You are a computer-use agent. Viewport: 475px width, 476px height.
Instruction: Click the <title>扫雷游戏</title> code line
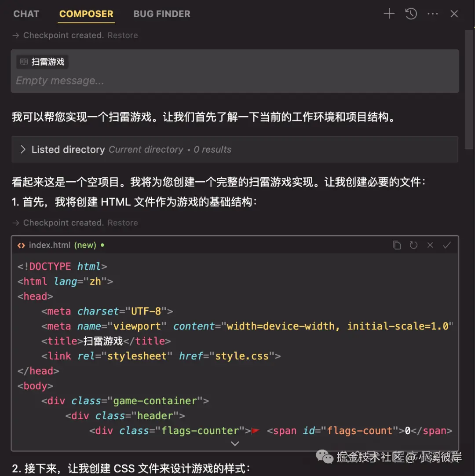pyautogui.click(x=106, y=341)
